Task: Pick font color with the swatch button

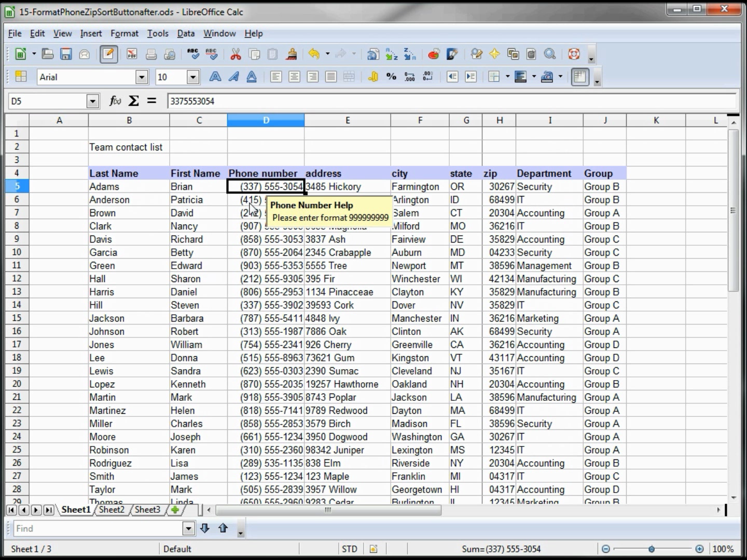Action: tap(547, 77)
